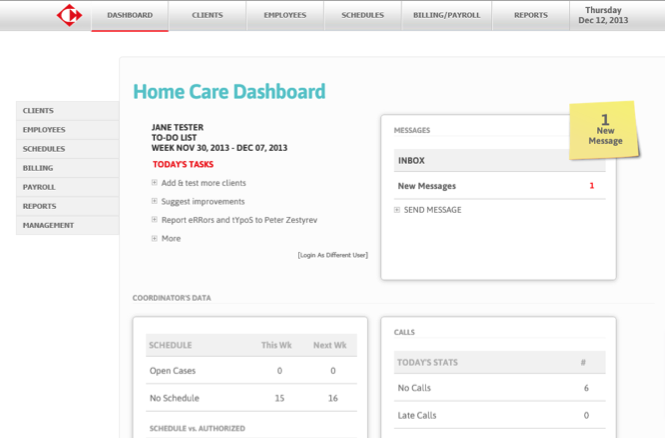Click the 'No Schedule' row label

click(174, 398)
